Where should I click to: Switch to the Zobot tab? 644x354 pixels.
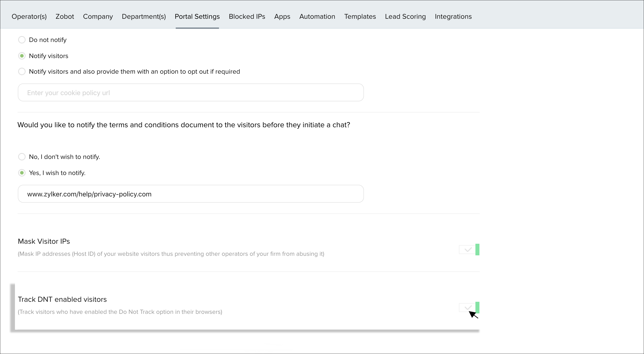65,17
